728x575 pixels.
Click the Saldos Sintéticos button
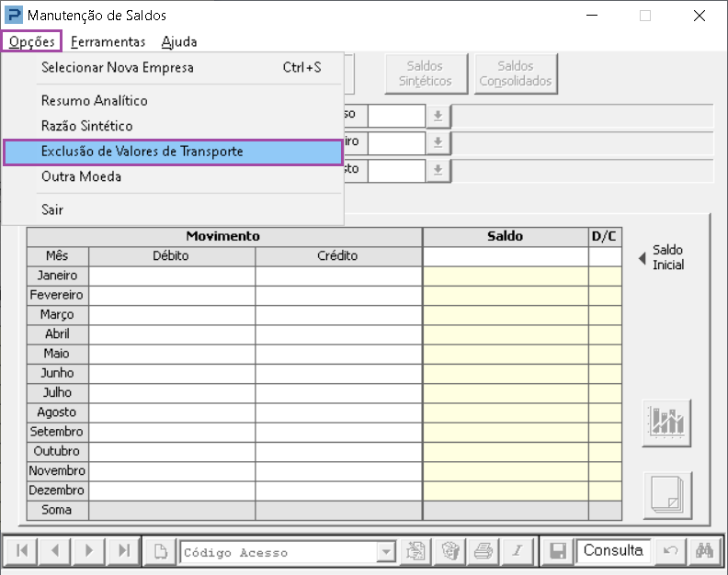coord(426,73)
